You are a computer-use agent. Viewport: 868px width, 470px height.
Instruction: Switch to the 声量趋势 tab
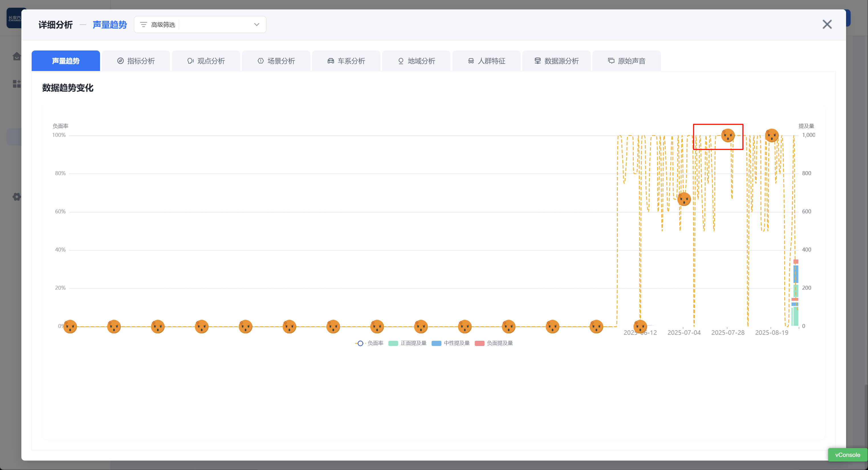66,61
